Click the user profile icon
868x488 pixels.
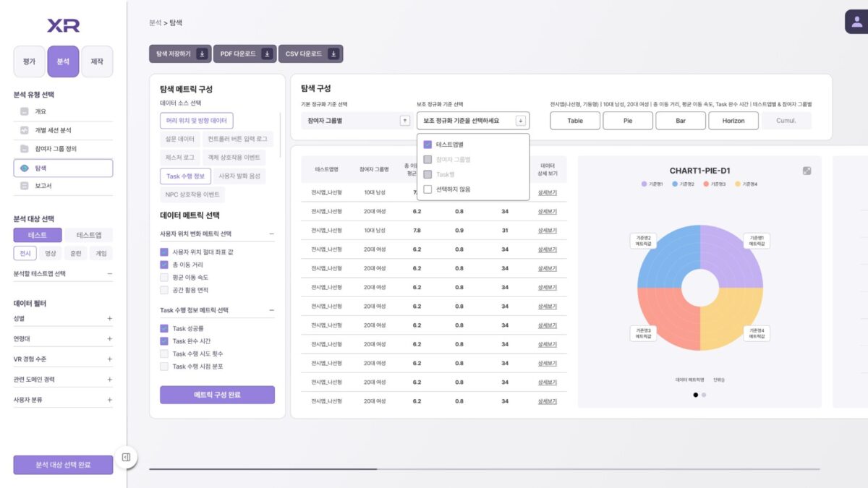[857, 22]
